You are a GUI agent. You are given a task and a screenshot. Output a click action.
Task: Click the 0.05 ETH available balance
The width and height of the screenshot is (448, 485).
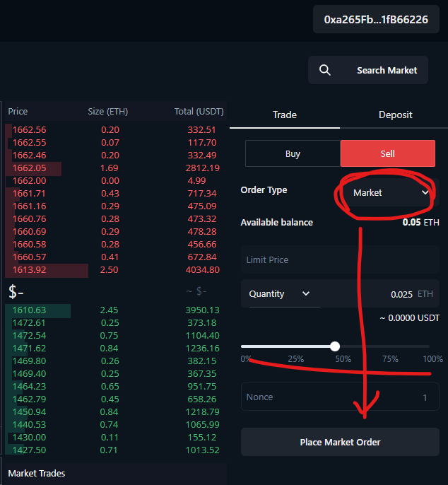point(420,223)
